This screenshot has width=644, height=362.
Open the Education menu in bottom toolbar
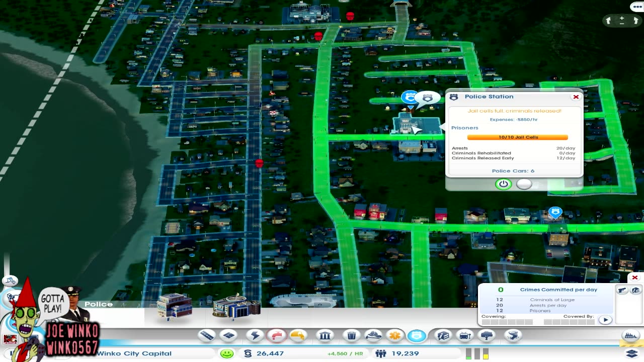(443, 335)
